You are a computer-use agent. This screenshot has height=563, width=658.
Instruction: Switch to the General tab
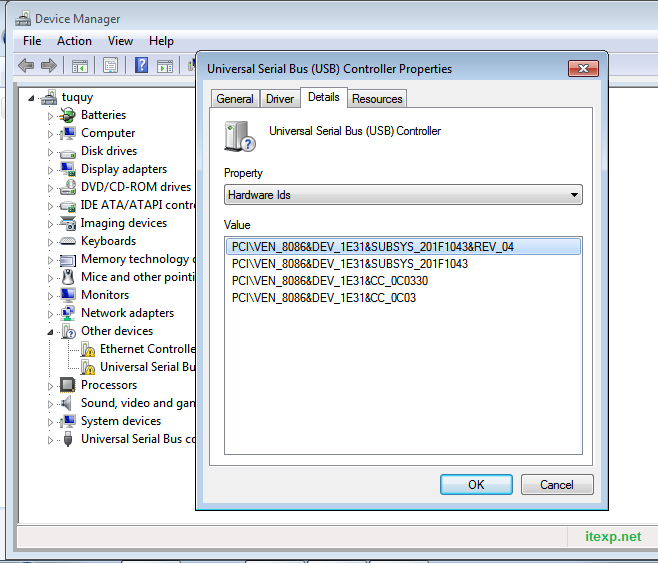coord(235,99)
